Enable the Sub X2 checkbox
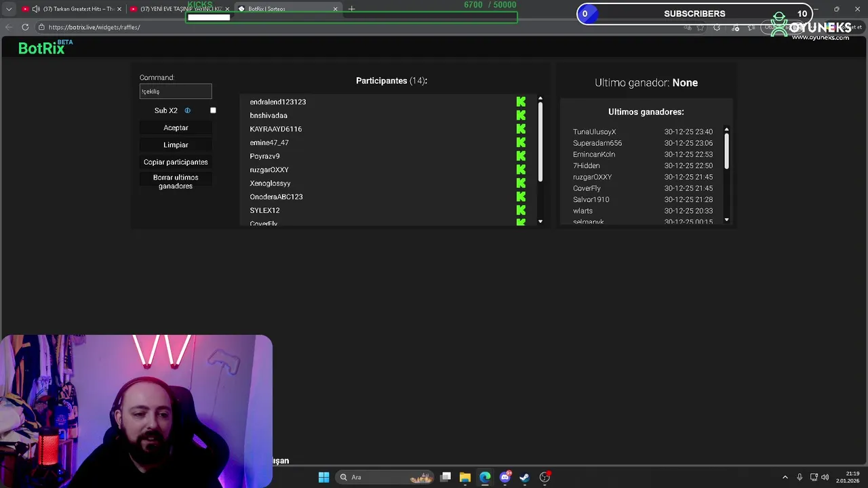Viewport: 868px width, 488px height. pos(213,110)
